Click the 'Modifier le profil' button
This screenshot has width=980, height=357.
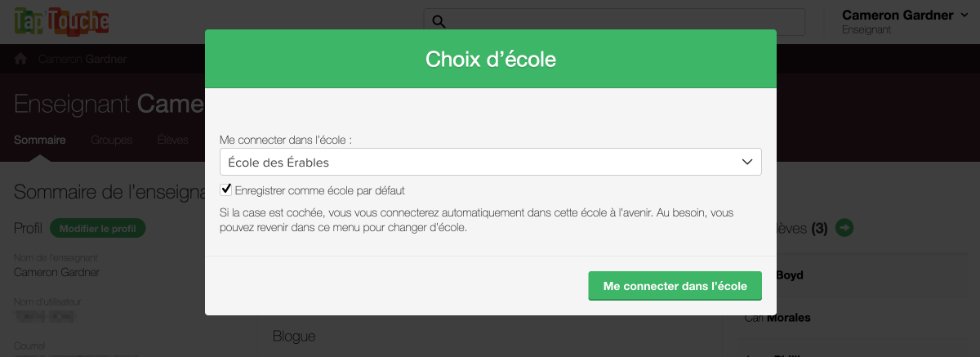click(x=97, y=229)
